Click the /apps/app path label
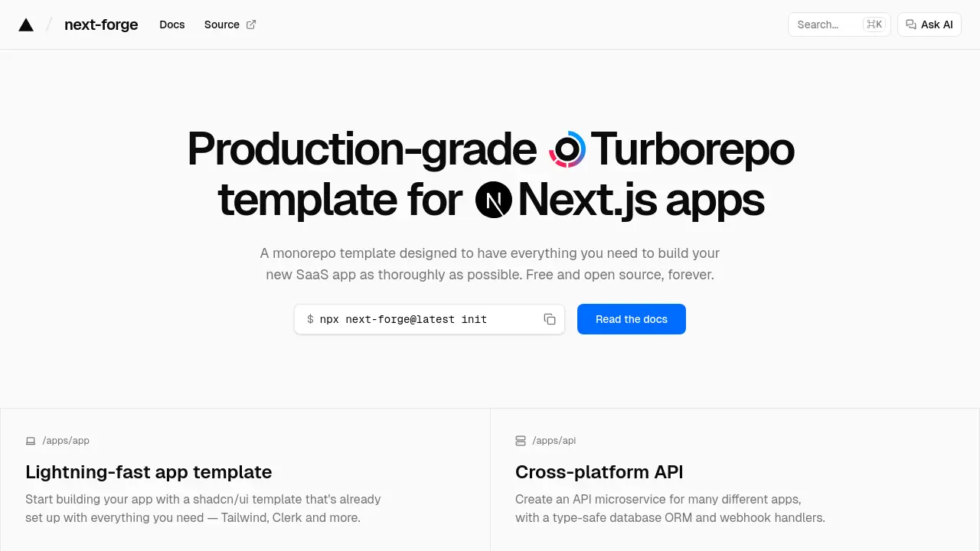Screen dimensions: 980x551 click(66, 440)
